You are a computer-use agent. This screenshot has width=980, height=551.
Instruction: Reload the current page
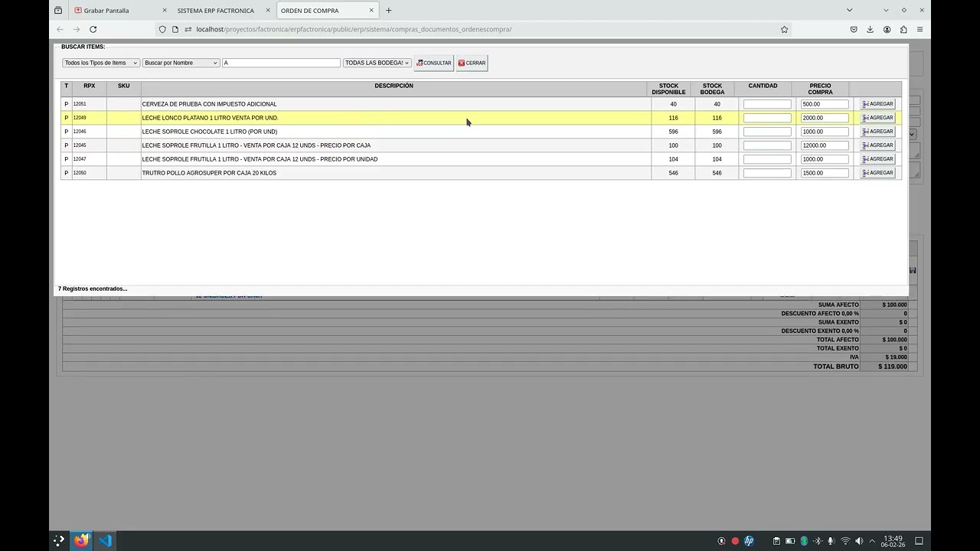[93, 29]
